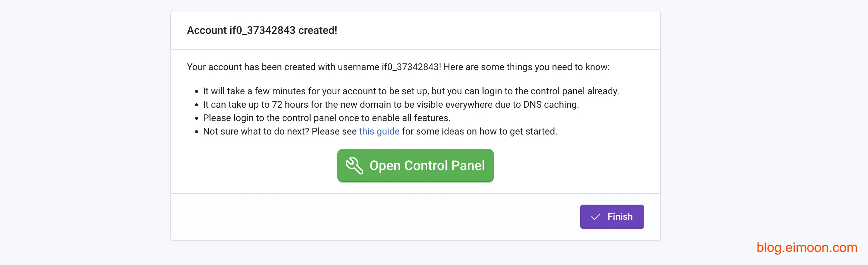Follow the "this guide" link
The width and height of the screenshot is (868, 265).
click(379, 131)
